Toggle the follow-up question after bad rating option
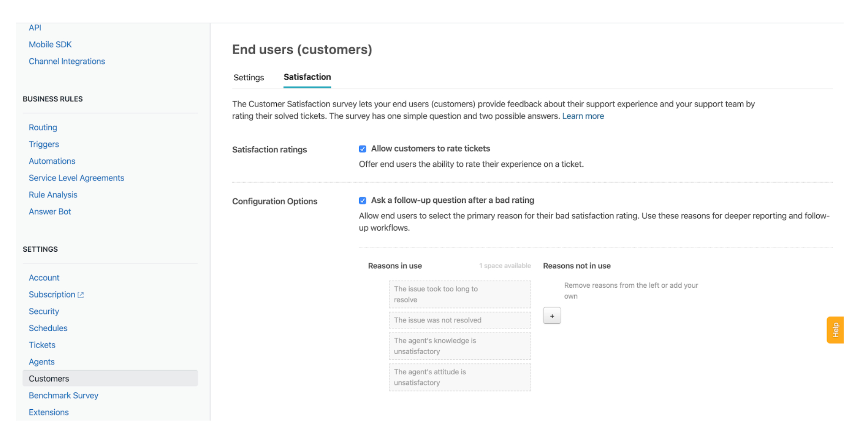 point(363,200)
